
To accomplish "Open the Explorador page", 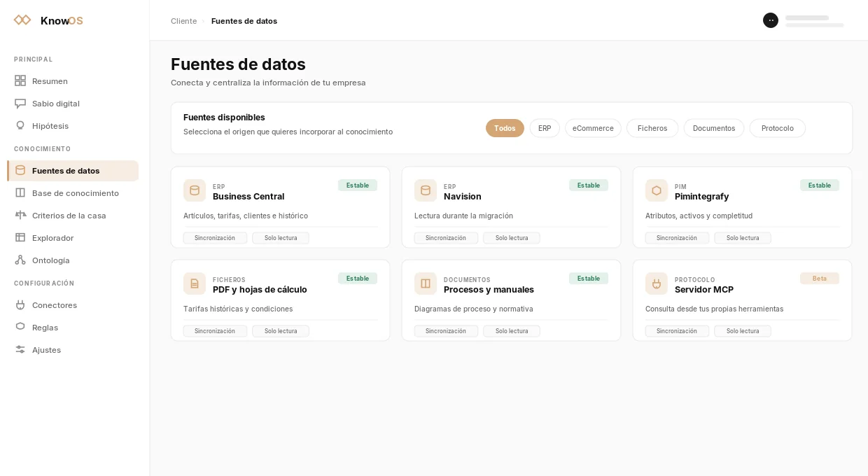I will tap(73, 237).
